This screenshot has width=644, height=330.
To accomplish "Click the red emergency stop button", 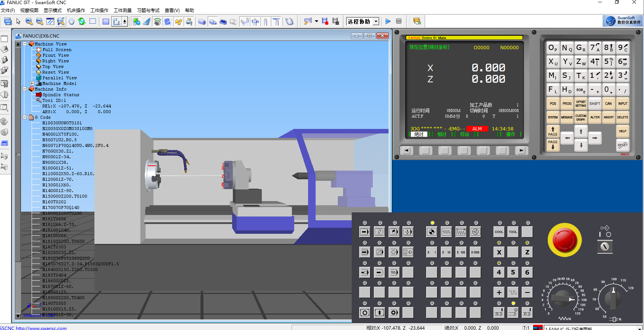I will [564, 240].
